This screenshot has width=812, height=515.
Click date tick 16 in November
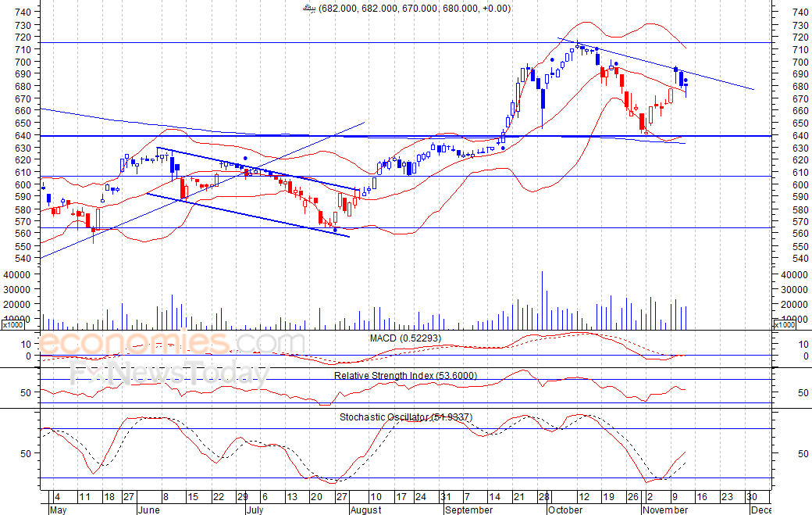(702, 497)
